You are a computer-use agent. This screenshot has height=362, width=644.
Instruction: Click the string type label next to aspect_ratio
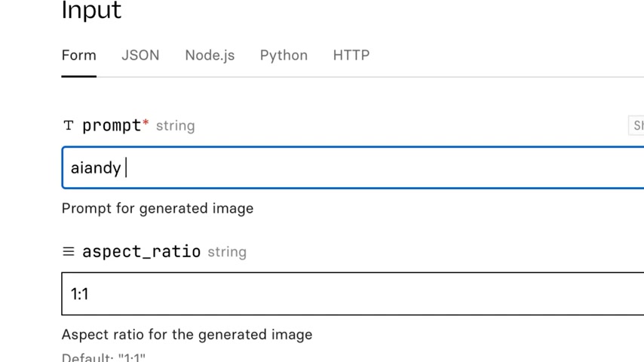[227, 252]
